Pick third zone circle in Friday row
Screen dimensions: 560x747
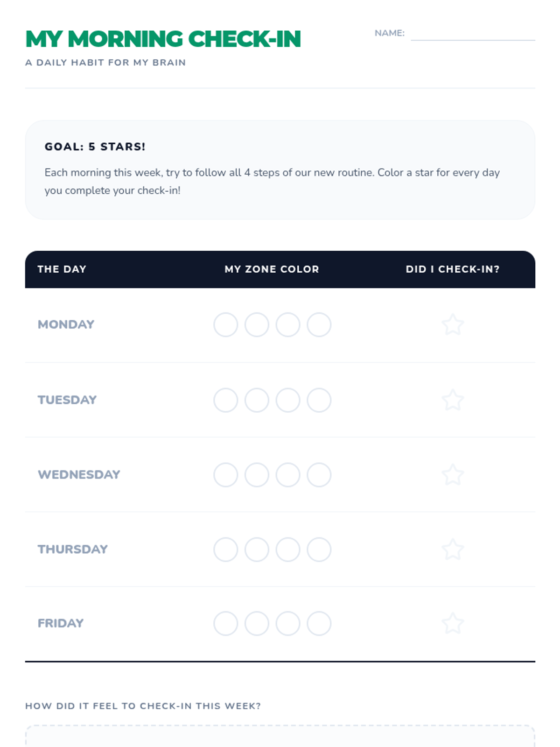click(x=288, y=623)
